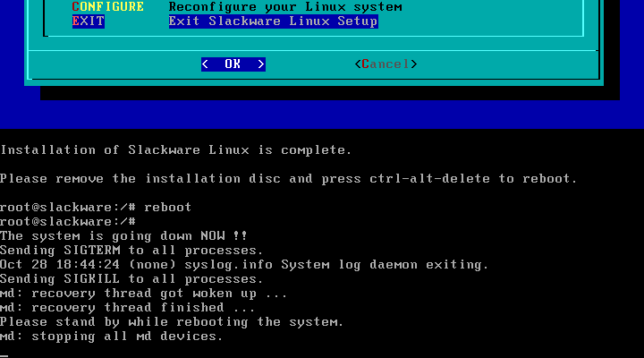Click the 'Please remove the installation disc' line
Image resolution: width=644 pixels, height=358 pixels.
point(289,179)
